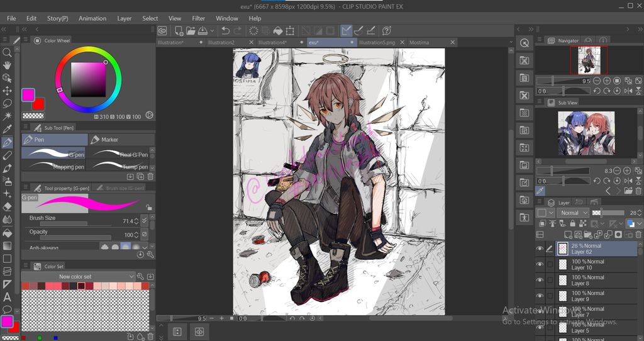This screenshot has width=644, height=341.
Task: Click the Clip Studio launcher icon
Action: [163, 30]
